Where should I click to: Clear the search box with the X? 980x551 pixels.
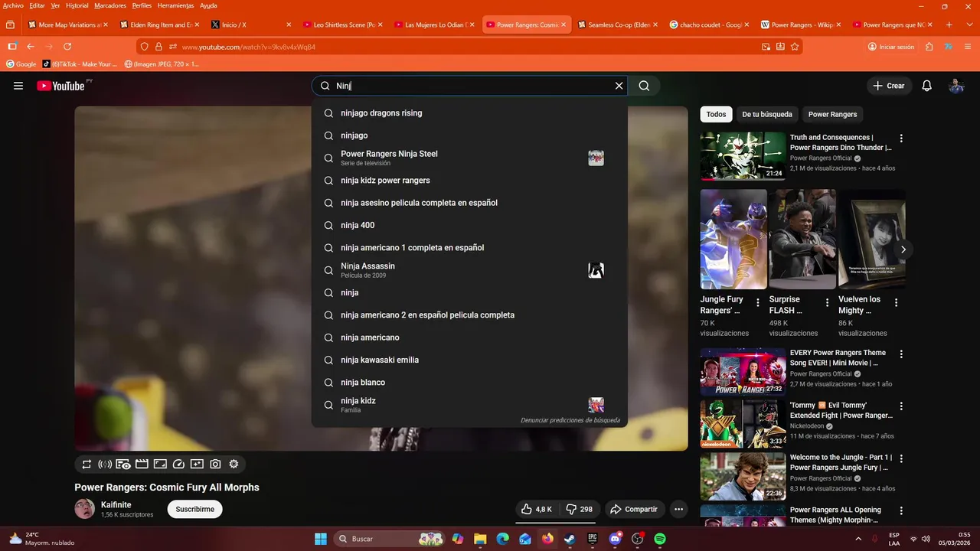pos(619,86)
